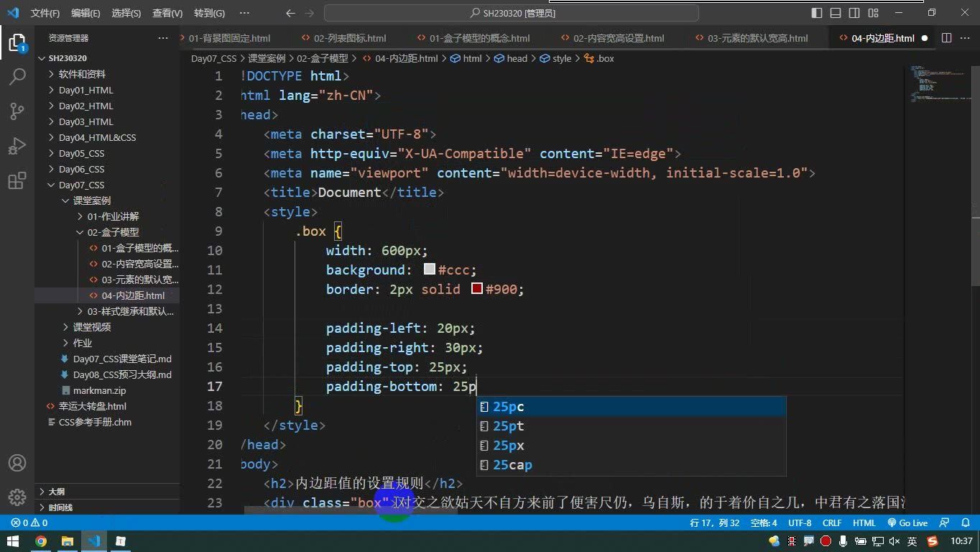Open File Explorer from the taskbar
This screenshot has height=552, width=980.
pyautogui.click(x=68, y=541)
